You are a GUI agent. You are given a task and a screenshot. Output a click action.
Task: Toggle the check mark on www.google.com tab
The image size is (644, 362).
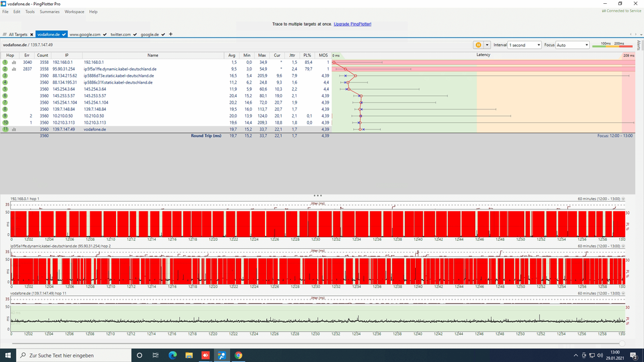click(104, 35)
